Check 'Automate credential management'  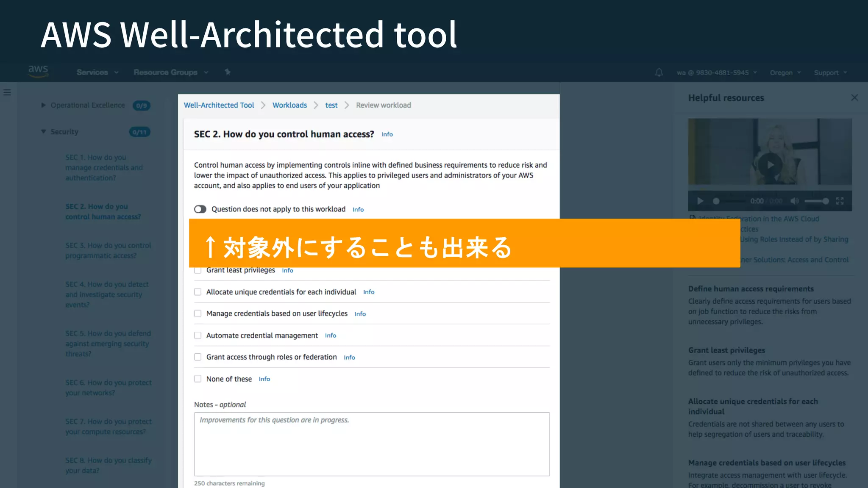click(x=198, y=335)
